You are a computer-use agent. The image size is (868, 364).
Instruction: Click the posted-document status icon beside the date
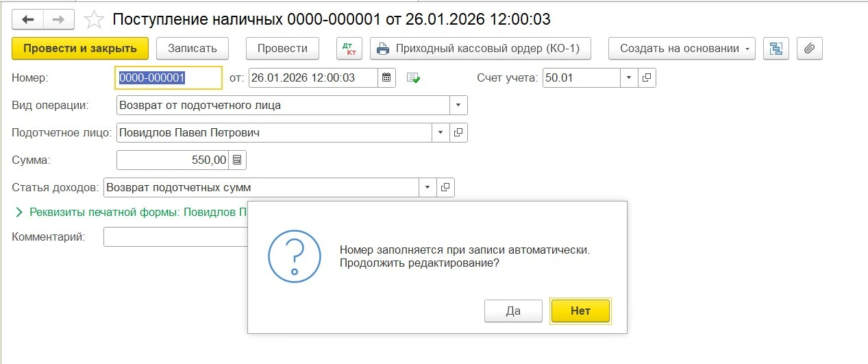[412, 78]
